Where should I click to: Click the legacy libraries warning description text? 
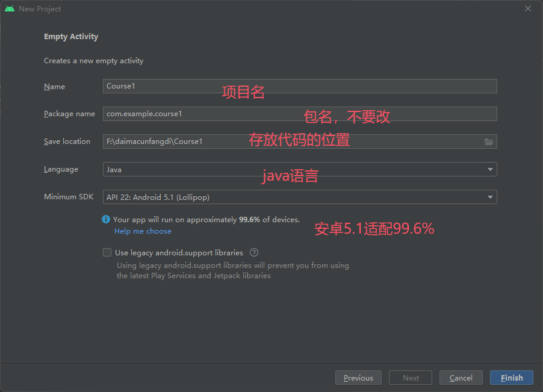[233, 270]
